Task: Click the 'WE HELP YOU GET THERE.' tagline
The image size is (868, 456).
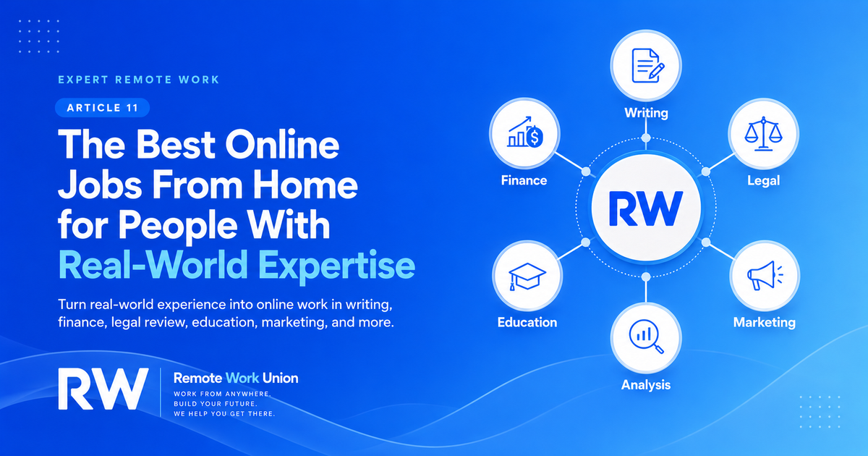Action: tap(225, 414)
